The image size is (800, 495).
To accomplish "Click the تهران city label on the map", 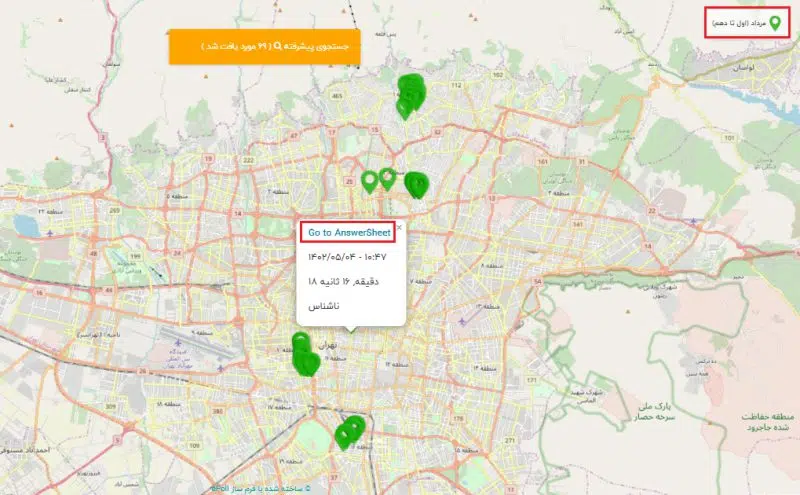I will click(328, 345).
